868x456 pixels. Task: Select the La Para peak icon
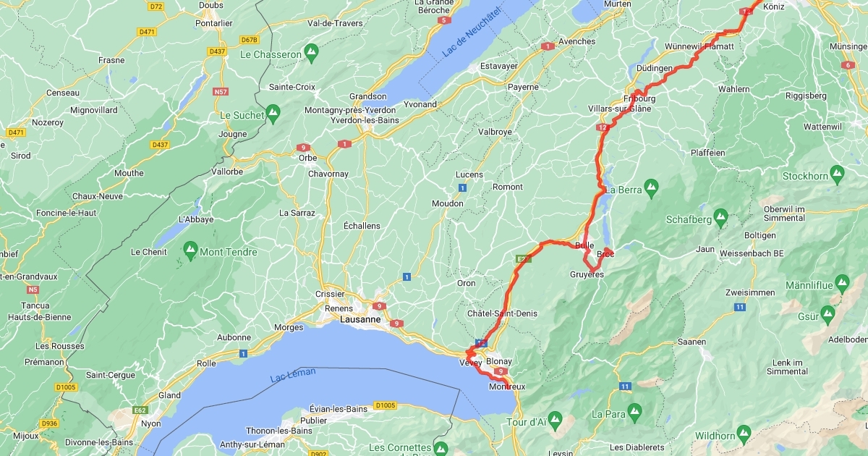[x=634, y=412]
